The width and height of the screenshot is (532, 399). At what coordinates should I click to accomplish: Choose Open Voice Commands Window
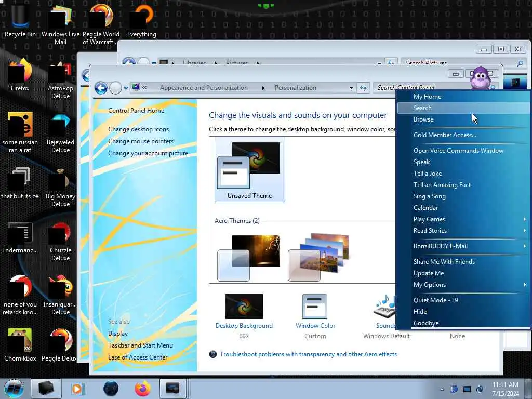pyautogui.click(x=463, y=151)
